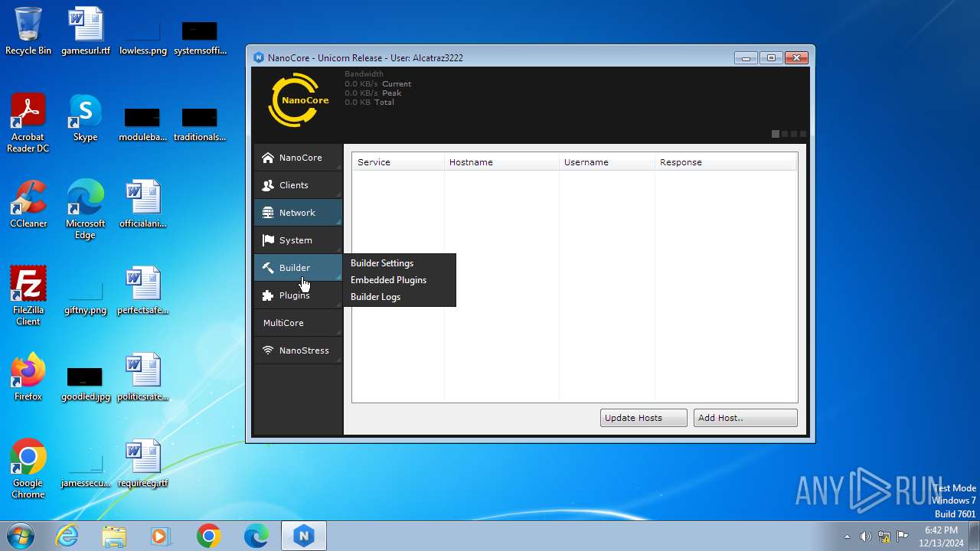The width and height of the screenshot is (980, 551).
Task: Launch Edge from the taskbar
Action: [x=256, y=536]
